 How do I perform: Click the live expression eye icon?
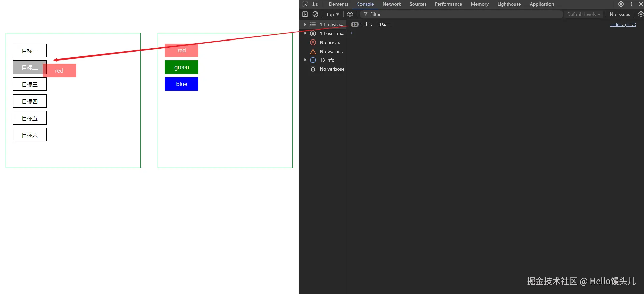pyautogui.click(x=350, y=14)
